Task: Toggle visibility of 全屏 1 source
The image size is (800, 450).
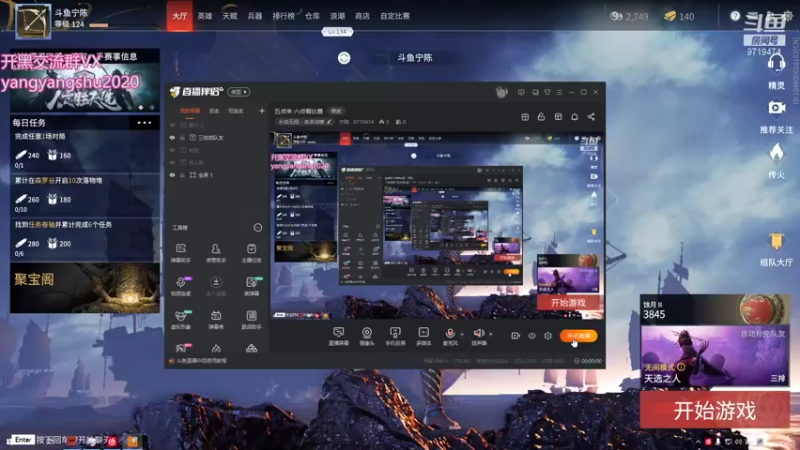Action: click(172, 175)
